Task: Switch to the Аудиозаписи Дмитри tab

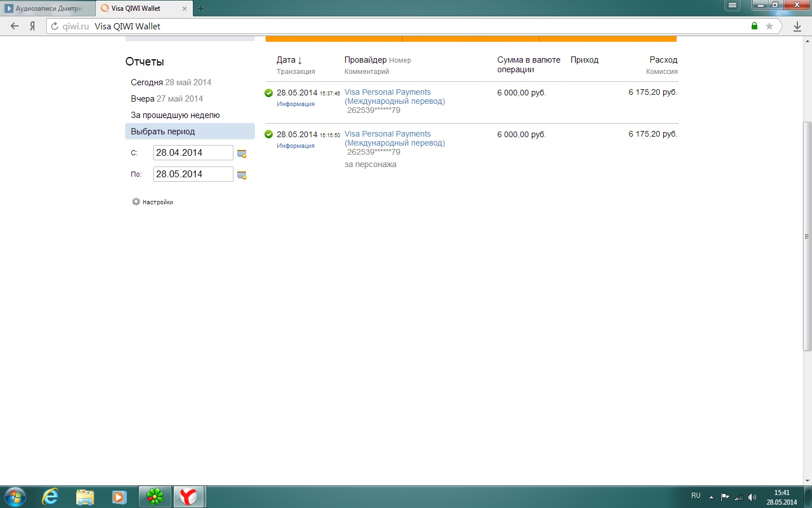Action: point(48,8)
